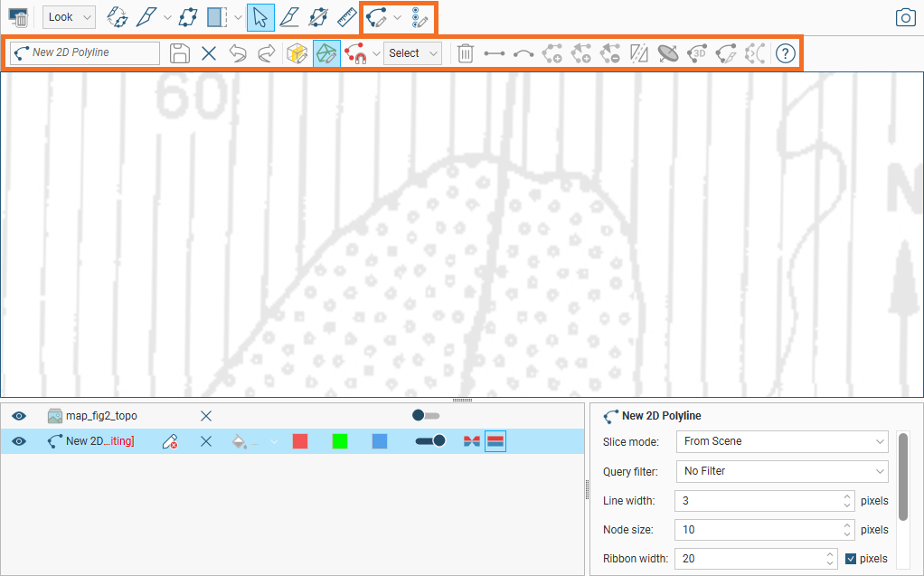Click the save polyline floppy disk icon

click(x=180, y=53)
